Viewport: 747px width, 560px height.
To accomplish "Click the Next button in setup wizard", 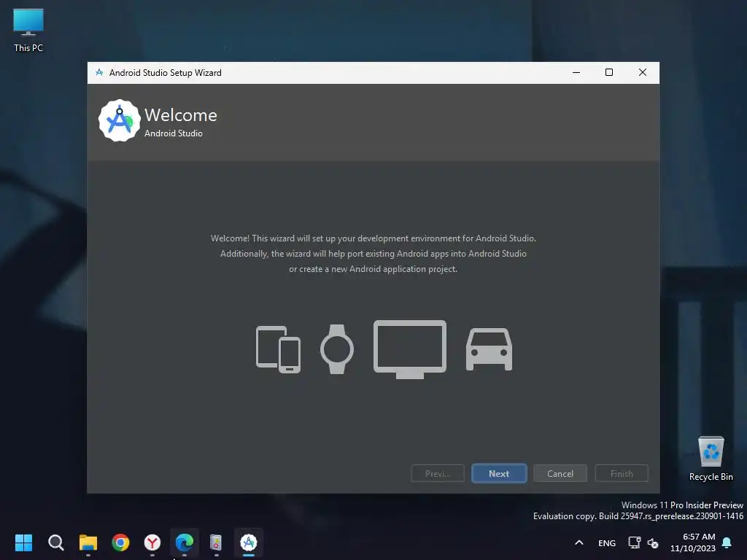I will [x=499, y=473].
